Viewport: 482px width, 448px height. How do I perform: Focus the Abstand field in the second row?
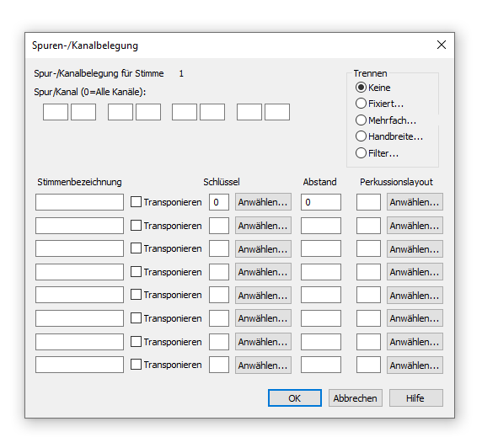(x=321, y=226)
